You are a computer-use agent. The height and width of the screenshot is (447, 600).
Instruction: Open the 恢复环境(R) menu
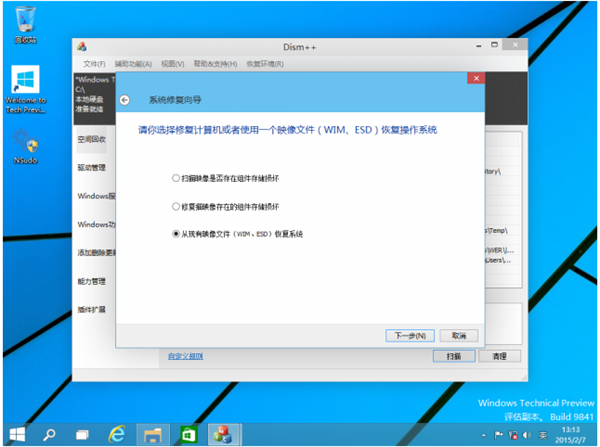pos(265,64)
